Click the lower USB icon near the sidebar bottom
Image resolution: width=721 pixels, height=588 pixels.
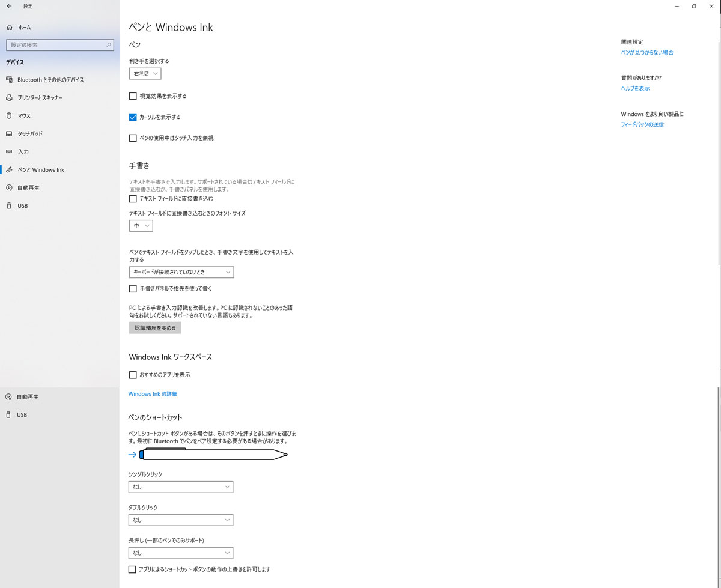pyautogui.click(x=9, y=415)
